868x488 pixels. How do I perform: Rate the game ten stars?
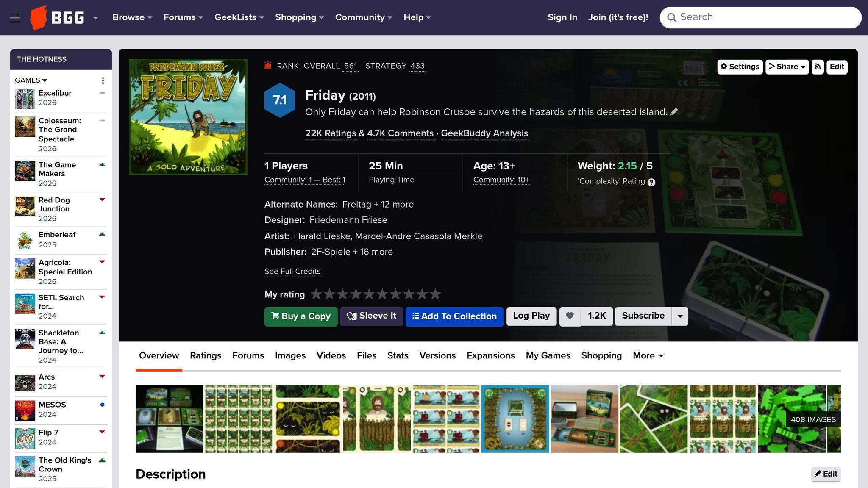tap(435, 294)
